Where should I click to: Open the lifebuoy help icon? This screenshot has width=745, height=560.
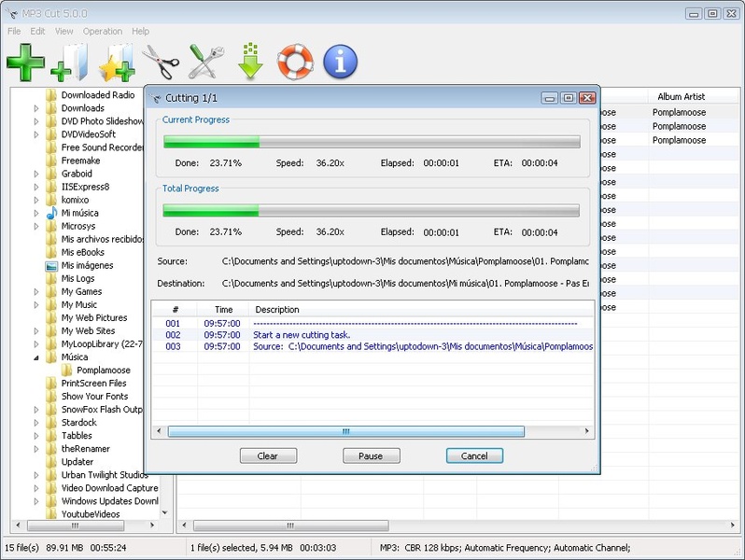pyautogui.click(x=295, y=62)
